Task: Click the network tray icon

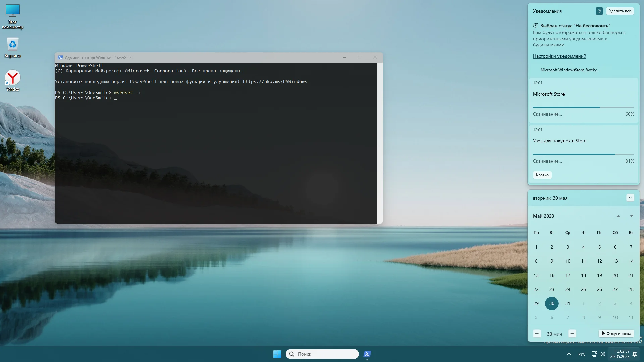Action: pos(594,354)
